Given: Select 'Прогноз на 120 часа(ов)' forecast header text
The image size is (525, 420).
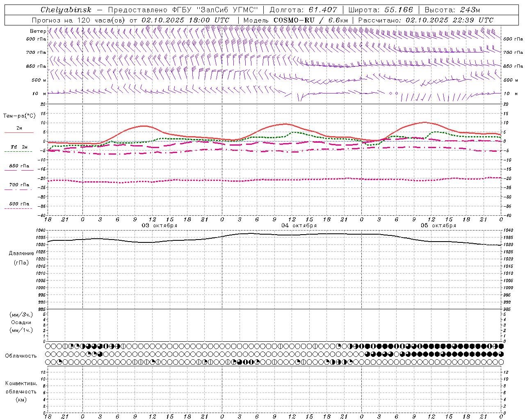Looking at the screenshot, I should tap(79, 20).
